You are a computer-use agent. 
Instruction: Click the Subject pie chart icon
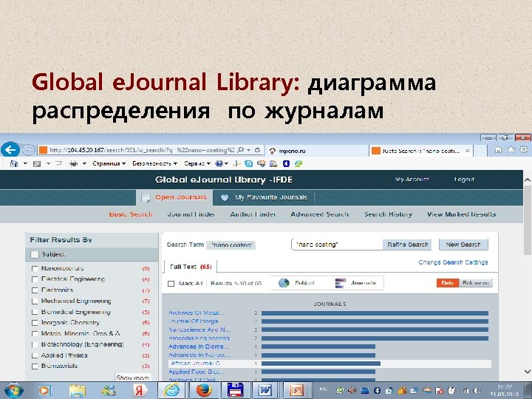[x=284, y=283]
